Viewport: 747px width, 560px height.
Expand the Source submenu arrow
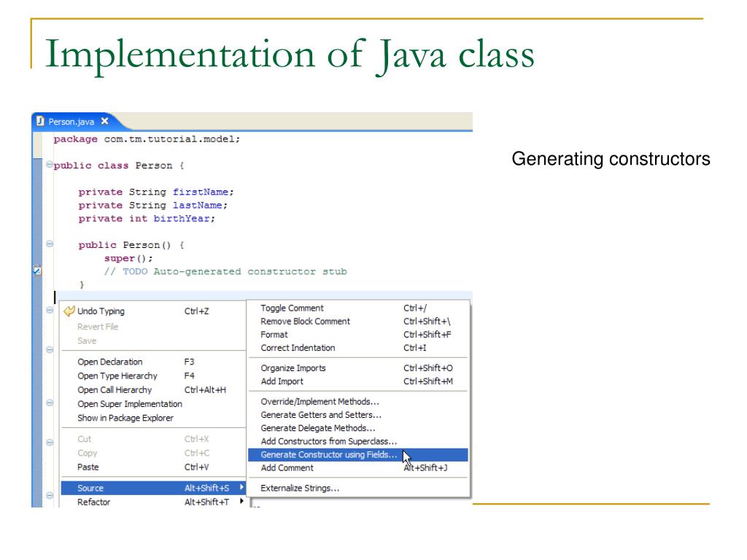241,487
